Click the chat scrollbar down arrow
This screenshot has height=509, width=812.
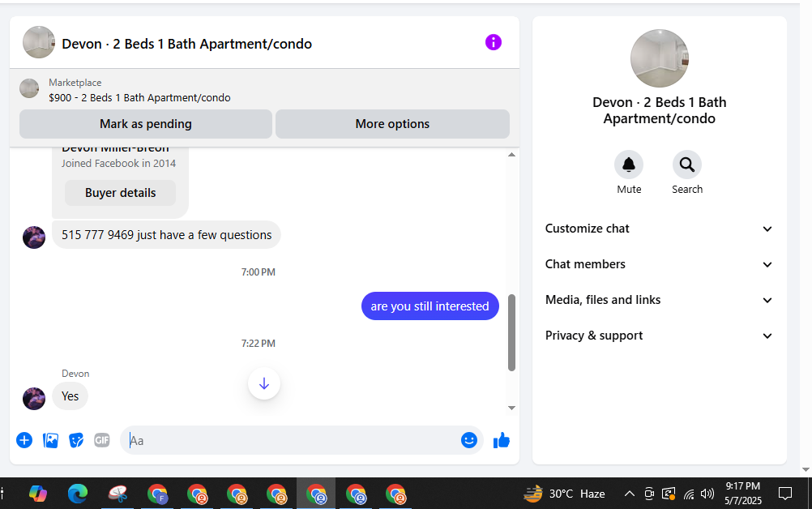coord(511,408)
